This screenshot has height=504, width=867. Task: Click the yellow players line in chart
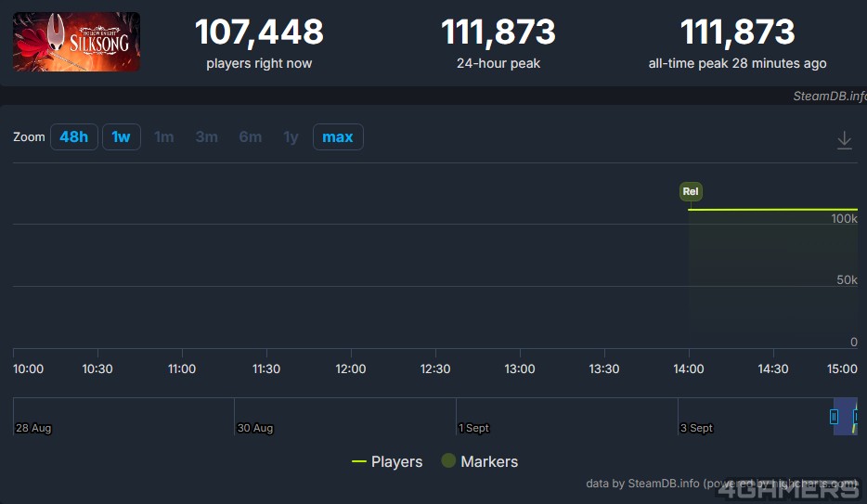(x=772, y=210)
